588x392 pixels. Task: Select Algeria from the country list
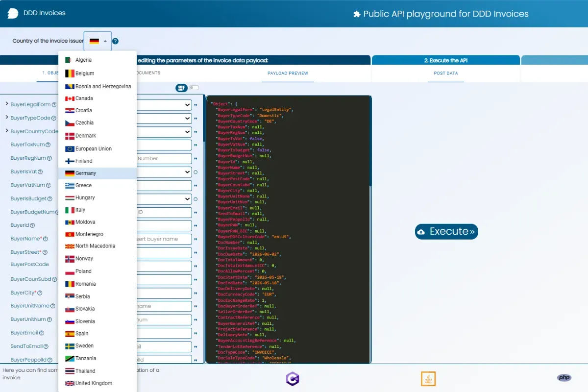tap(98, 60)
